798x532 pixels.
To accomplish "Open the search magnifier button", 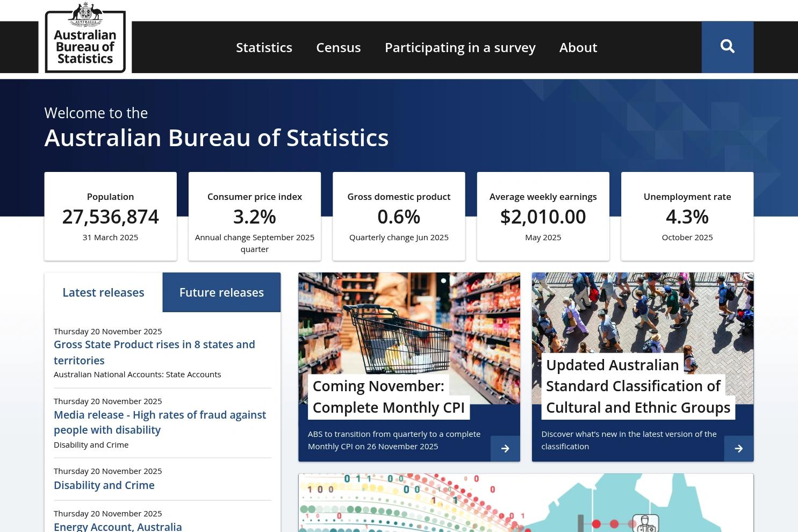I will [728, 47].
